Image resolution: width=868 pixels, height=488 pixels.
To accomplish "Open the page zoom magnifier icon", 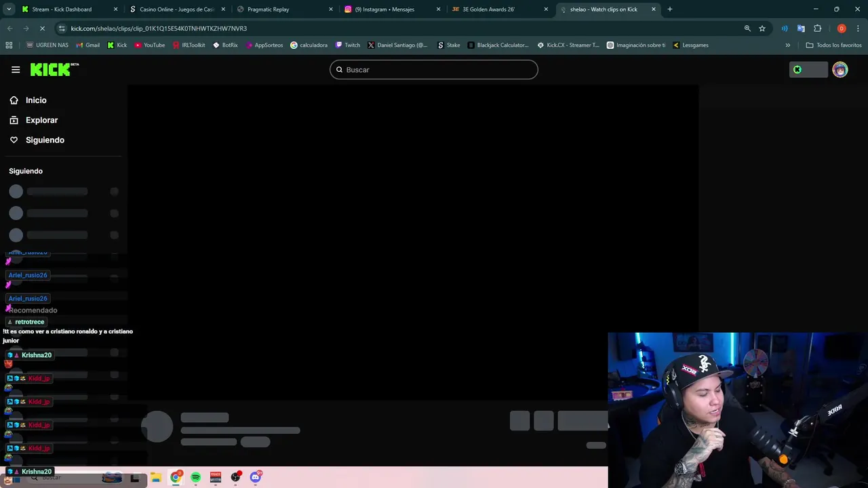I will [747, 28].
